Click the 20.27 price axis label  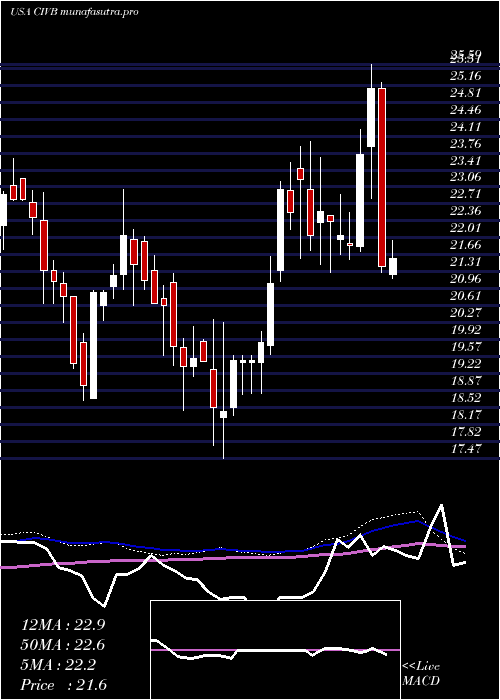[466, 313]
